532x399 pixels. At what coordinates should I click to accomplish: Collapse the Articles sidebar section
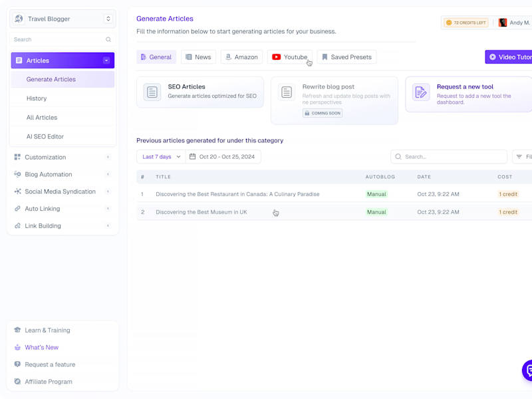click(x=106, y=61)
